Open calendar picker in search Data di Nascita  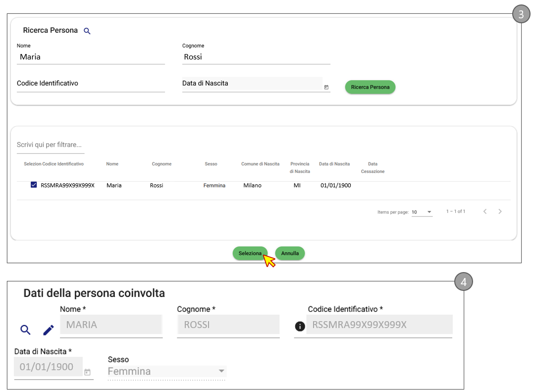(326, 87)
